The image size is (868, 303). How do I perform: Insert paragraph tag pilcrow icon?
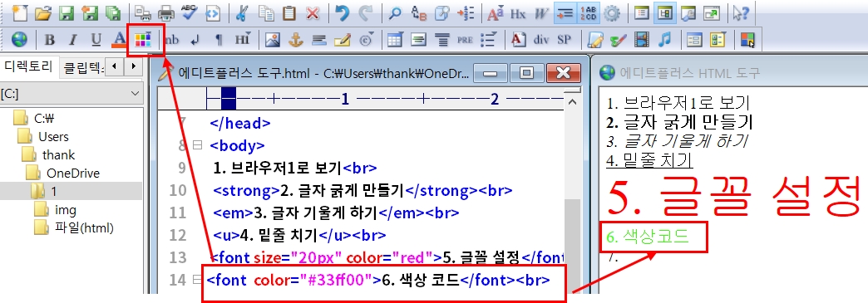pyautogui.click(x=219, y=39)
